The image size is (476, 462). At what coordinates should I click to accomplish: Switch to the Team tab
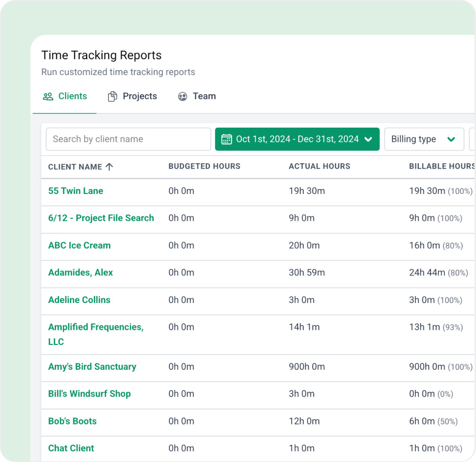click(x=197, y=96)
